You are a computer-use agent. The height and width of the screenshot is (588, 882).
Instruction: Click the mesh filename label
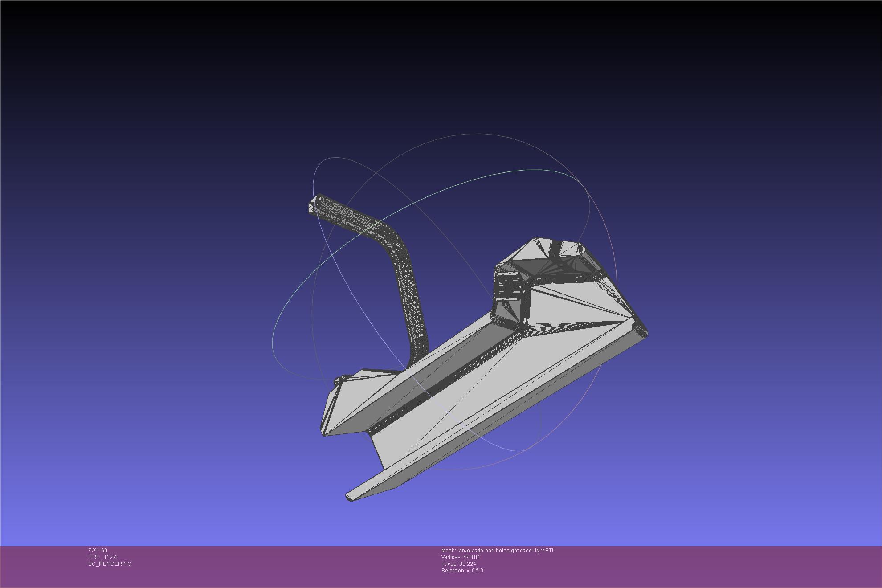point(498,550)
